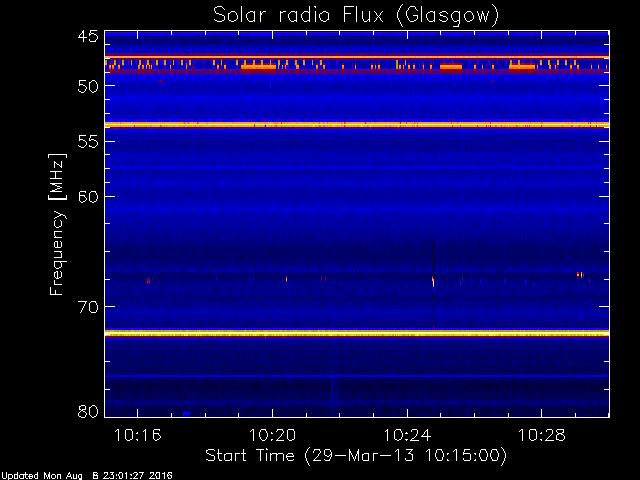
Task: Click the dark vertical spike near 10:24:45
Action: pos(433,284)
